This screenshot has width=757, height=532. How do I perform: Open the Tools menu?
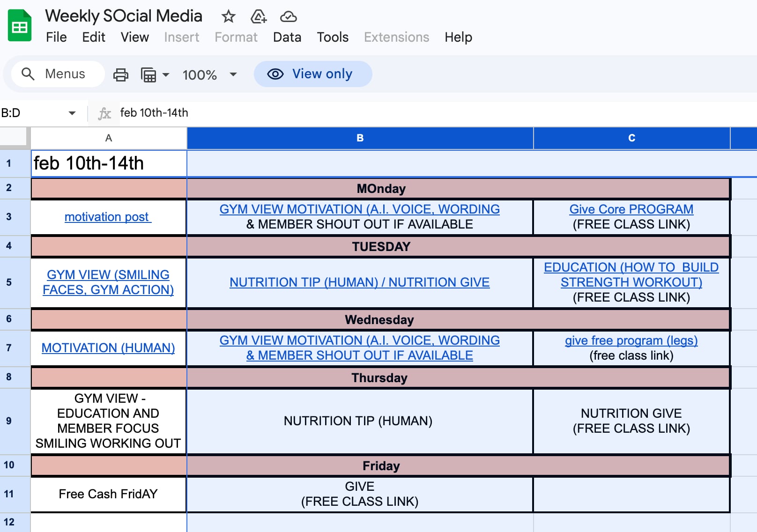(333, 37)
